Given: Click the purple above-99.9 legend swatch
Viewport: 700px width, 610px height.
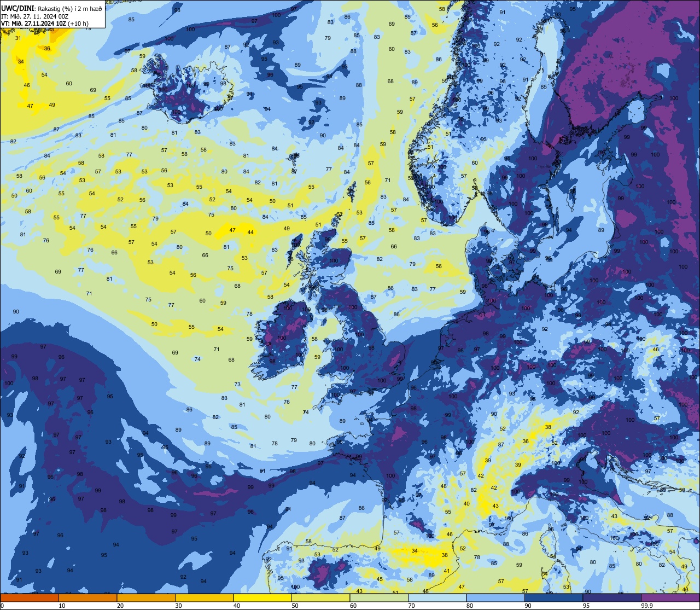Looking at the screenshot, I should click(x=670, y=597).
